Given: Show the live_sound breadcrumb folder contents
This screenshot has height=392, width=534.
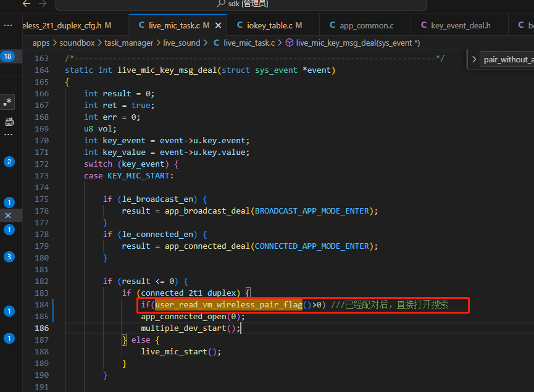Looking at the screenshot, I should pos(181,43).
